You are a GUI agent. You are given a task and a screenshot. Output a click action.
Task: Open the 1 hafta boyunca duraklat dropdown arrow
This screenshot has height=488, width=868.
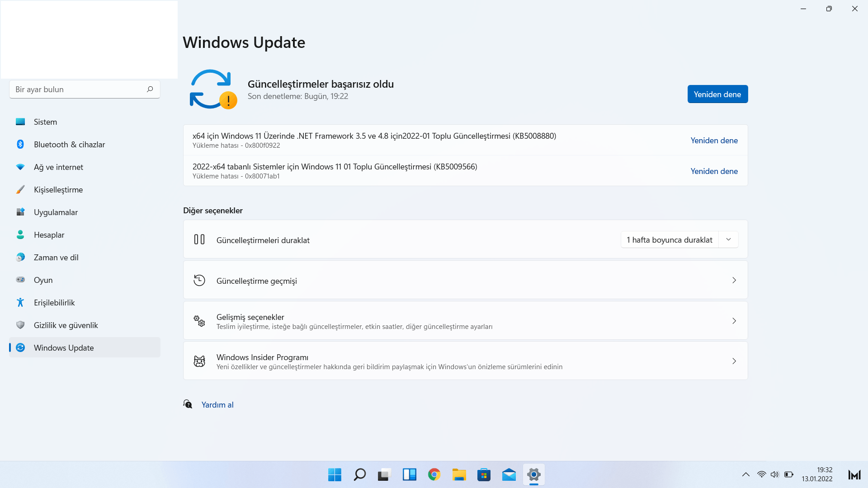point(728,239)
